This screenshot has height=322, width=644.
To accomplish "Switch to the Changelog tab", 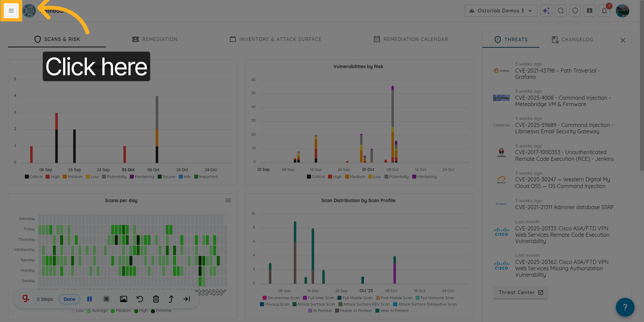I will click(572, 40).
